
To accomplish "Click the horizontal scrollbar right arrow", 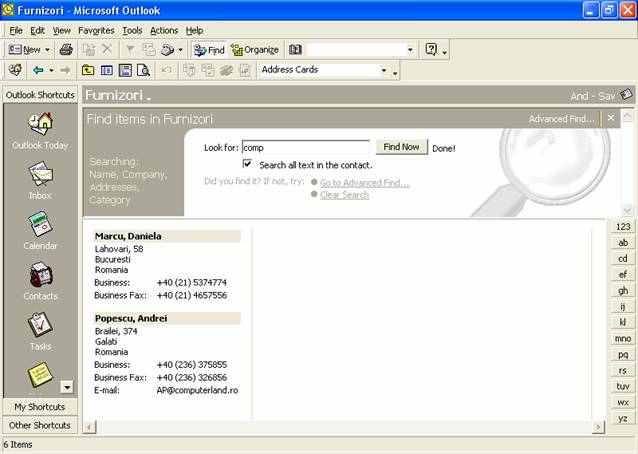I will point(598,427).
